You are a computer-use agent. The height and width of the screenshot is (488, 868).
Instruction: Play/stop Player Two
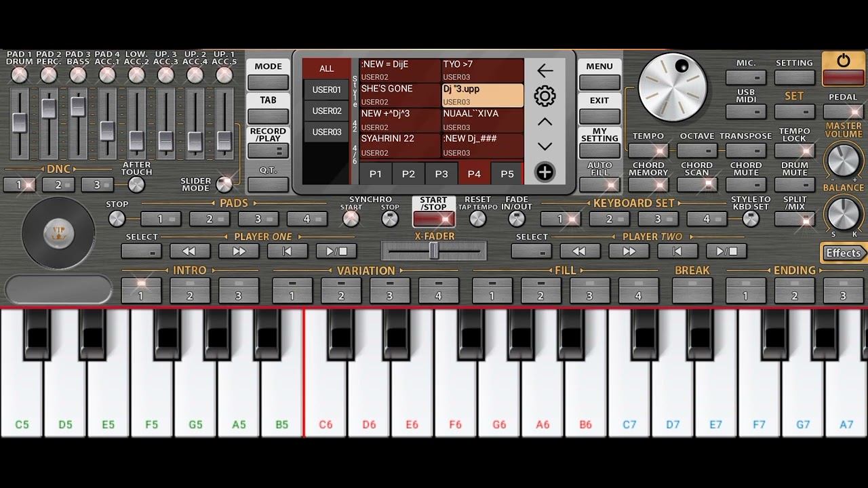(x=726, y=251)
